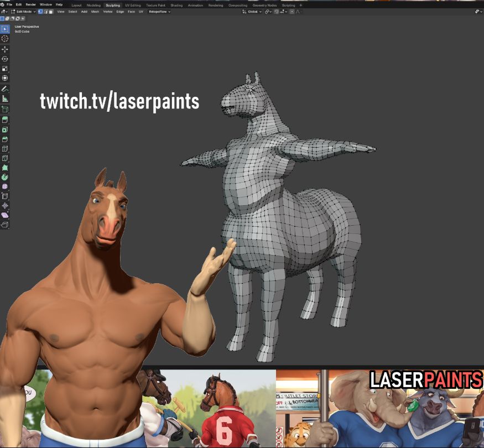Select the Annotate pencil tool
Screen dimensions: 484x448
(x=4, y=89)
